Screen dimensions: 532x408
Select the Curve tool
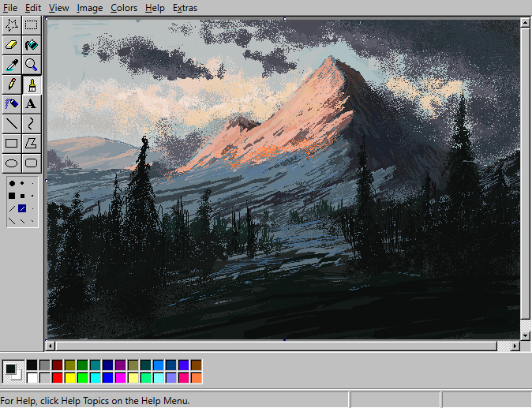32,123
